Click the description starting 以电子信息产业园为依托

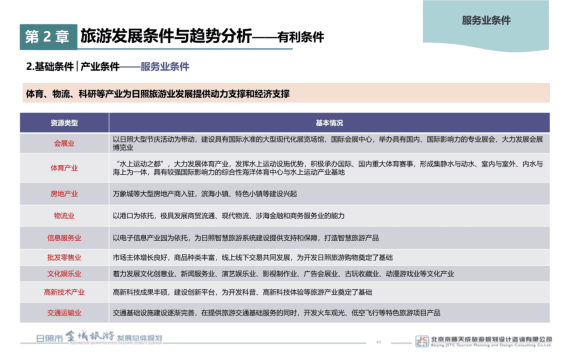pyautogui.click(x=245, y=238)
